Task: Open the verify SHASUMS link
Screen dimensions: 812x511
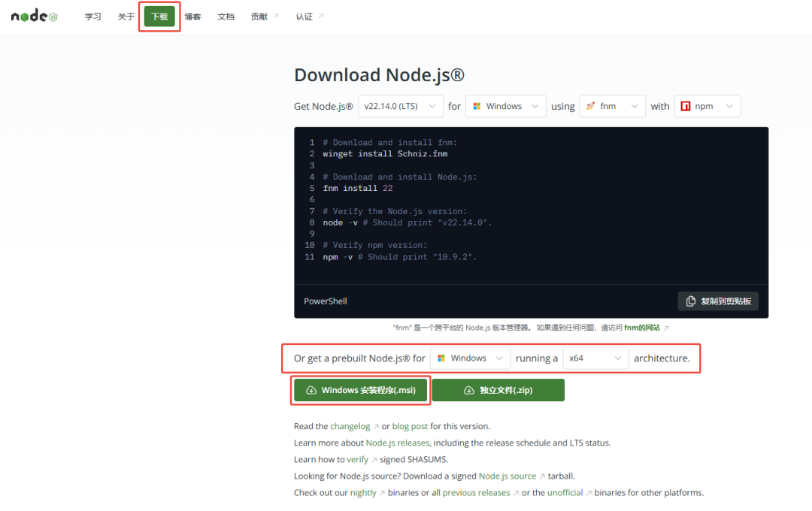Action: pyautogui.click(x=358, y=459)
